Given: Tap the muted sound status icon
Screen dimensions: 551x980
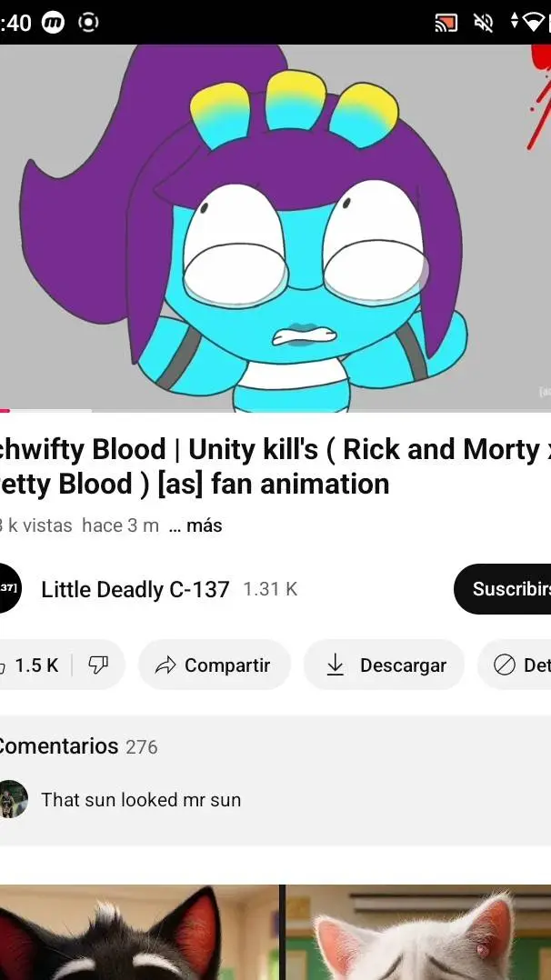Looking at the screenshot, I should [484, 23].
